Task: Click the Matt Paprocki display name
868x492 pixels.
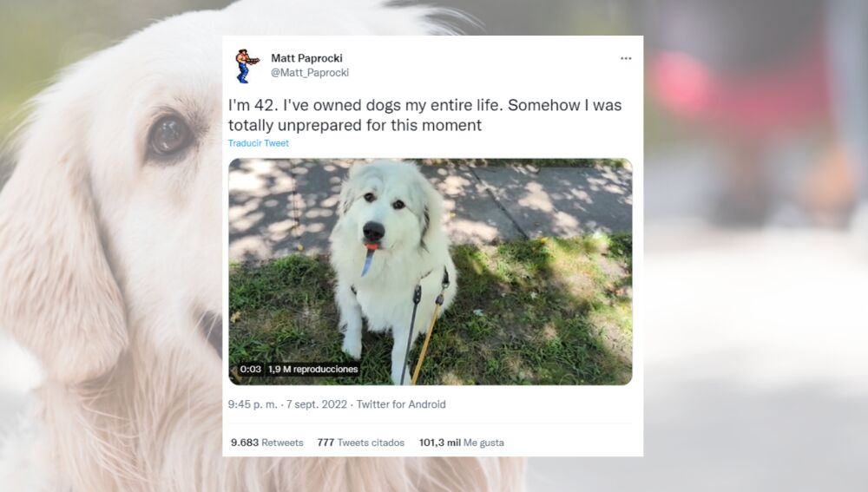Action: (x=306, y=58)
